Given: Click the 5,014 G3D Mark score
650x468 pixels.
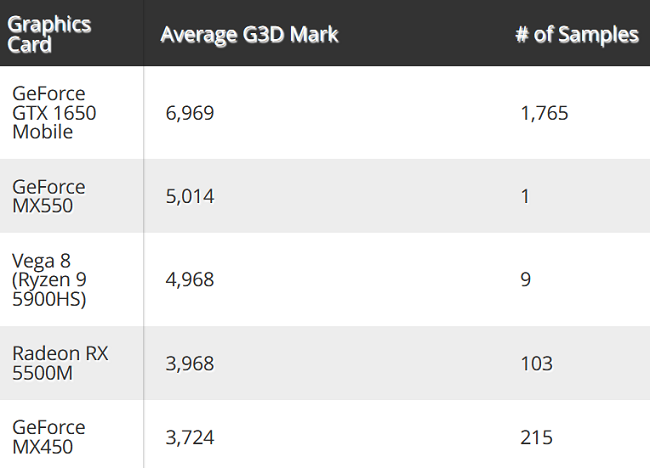Looking at the screenshot, I should coord(190,196).
